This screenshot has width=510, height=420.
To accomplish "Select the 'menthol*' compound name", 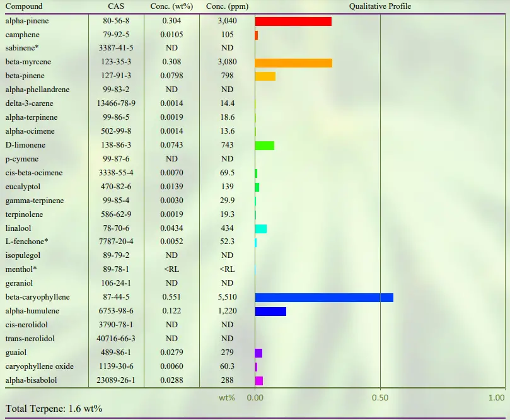I will [x=21, y=269].
